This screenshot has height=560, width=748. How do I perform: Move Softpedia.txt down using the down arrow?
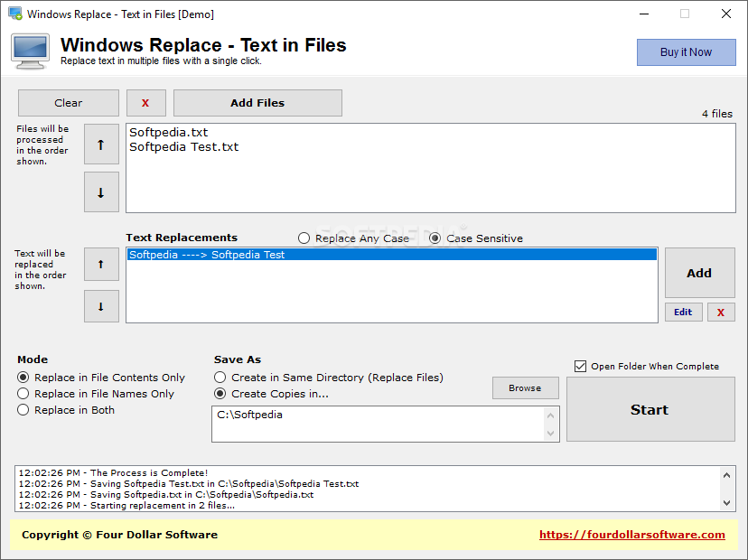coord(101,191)
